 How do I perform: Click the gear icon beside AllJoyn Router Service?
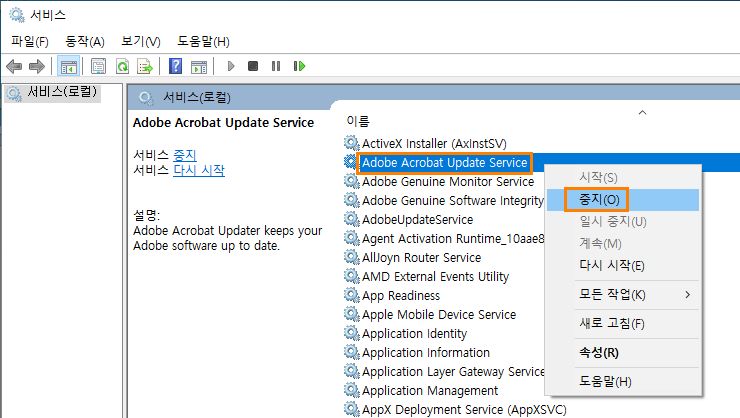click(352, 257)
